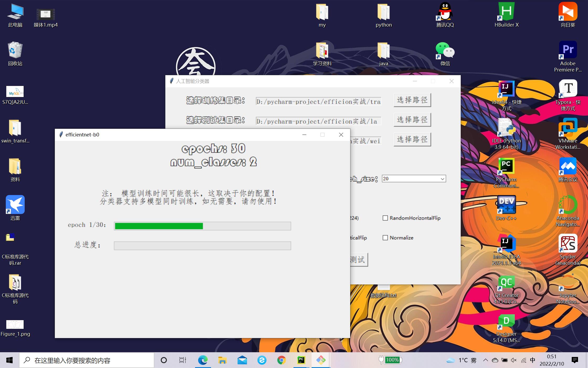This screenshot has height=368, width=588.
Task: Expand the batch_size dropdown showing 20
Action: click(442, 179)
